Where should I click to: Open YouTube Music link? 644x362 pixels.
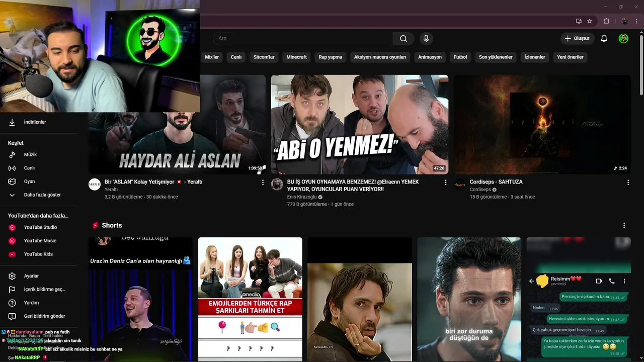(x=41, y=241)
